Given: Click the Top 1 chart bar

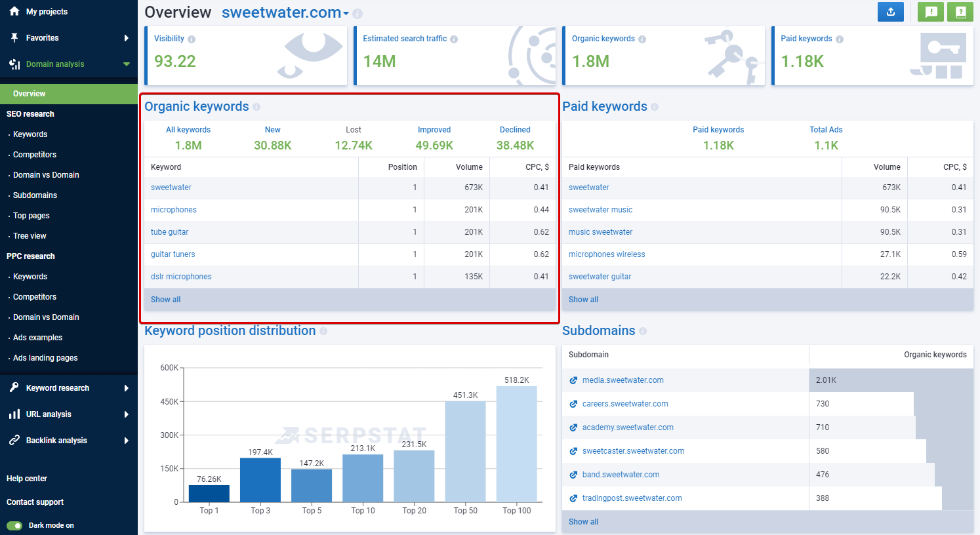Looking at the screenshot, I should (x=209, y=494).
